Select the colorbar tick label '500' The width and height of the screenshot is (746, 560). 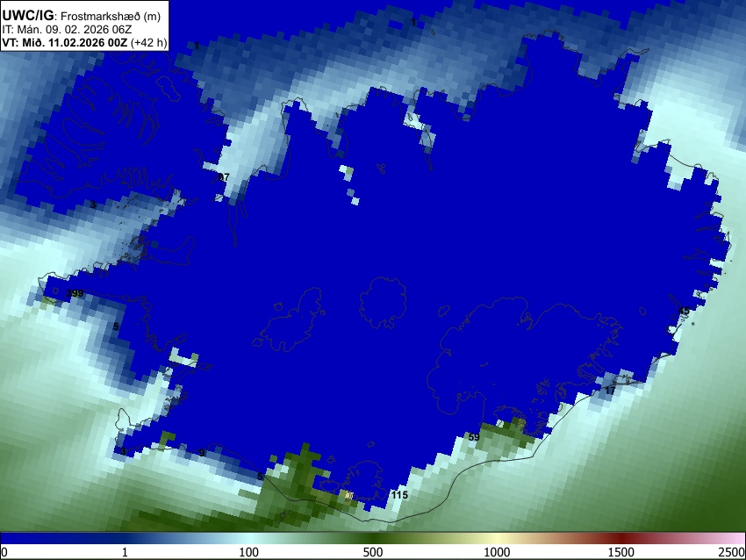(x=372, y=552)
